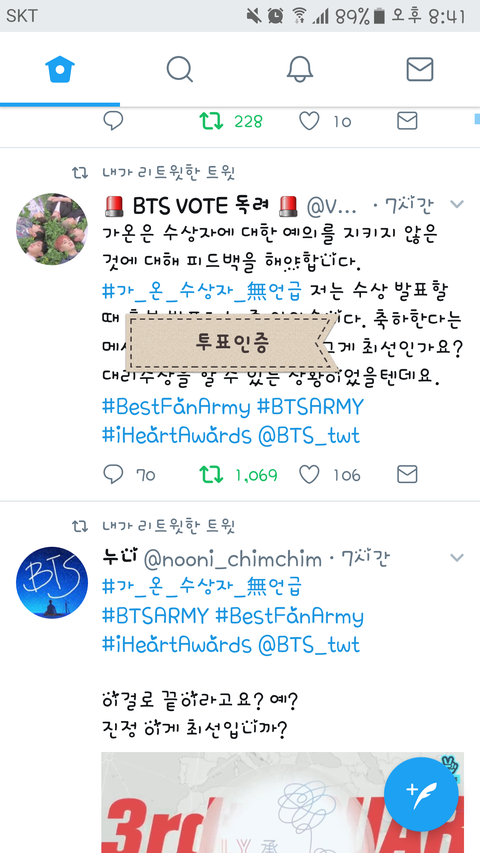The width and height of the screenshot is (480, 853).
Task: Like the tweet with 106 likes
Action: click(309, 475)
